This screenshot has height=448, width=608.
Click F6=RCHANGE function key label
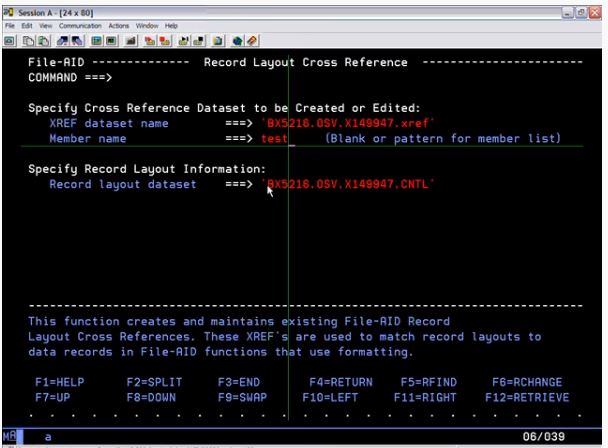(x=527, y=382)
